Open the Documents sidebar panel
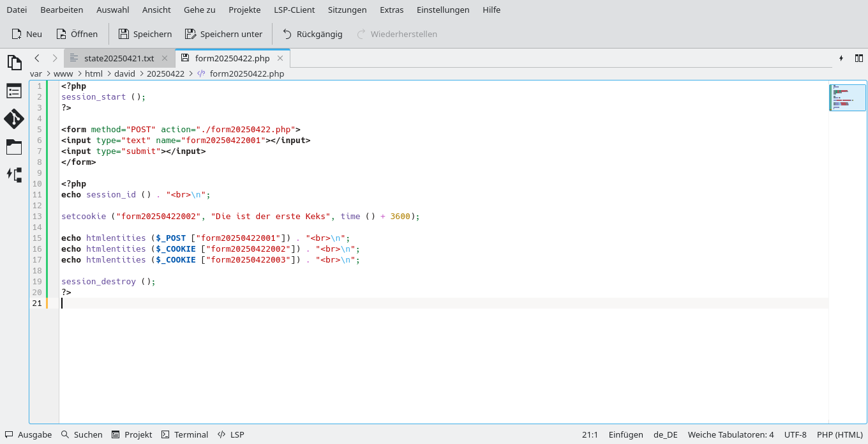This screenshot has width=868, height=444. pos(14,63)
